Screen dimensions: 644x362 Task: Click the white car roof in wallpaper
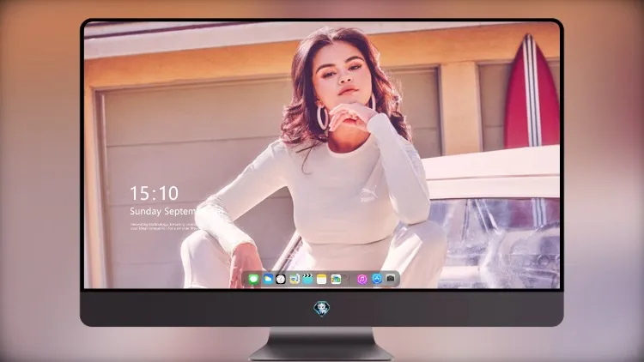click(x=491, y=168)
